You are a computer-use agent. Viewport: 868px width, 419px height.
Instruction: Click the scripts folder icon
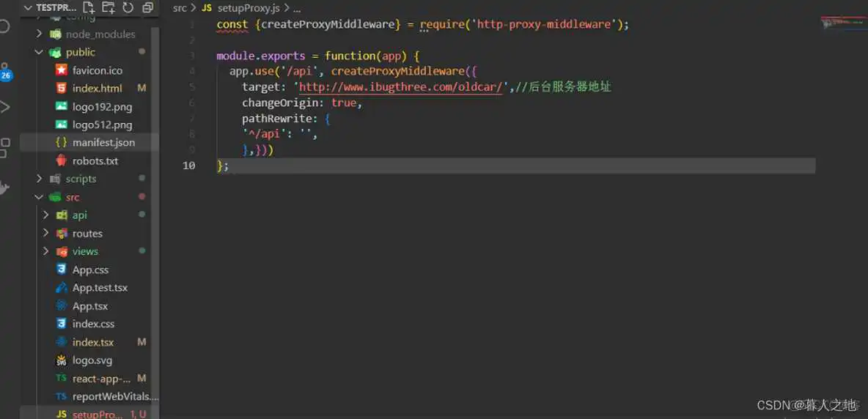tap(55, 179)
